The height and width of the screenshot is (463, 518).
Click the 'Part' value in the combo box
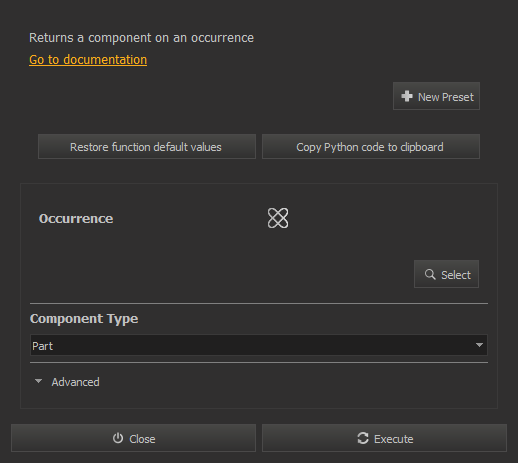click(42, 346)
